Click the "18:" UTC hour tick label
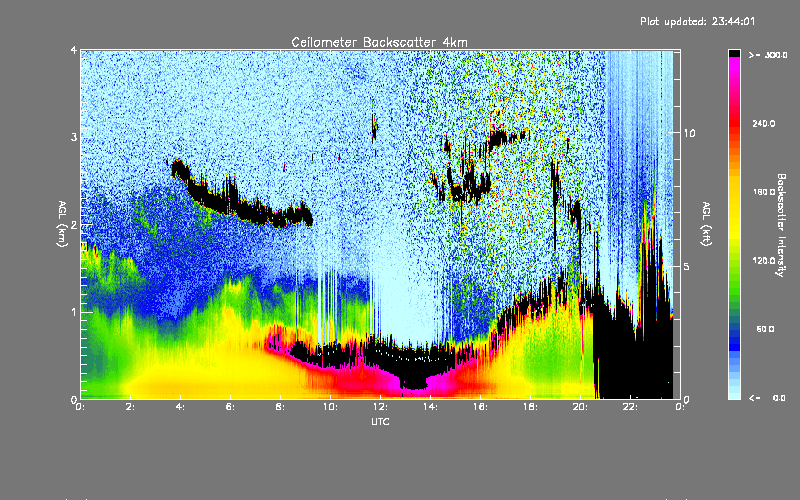 530,407
